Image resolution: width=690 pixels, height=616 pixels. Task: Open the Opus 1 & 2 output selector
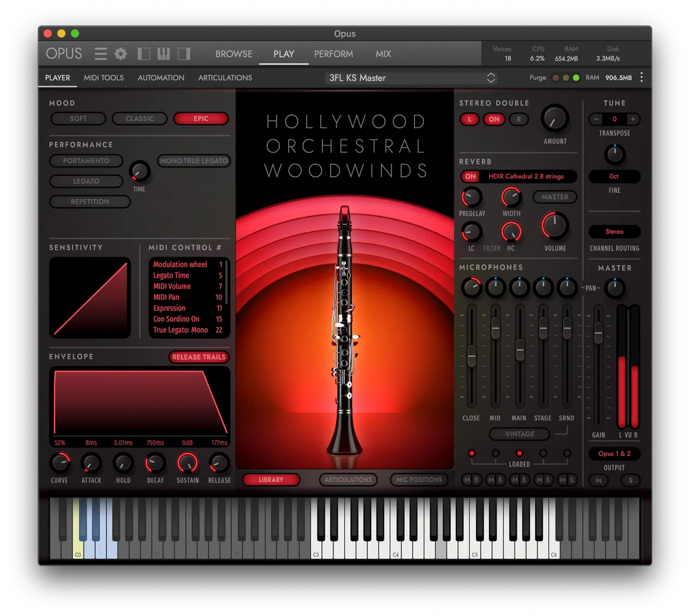click(x=614, y=453)
